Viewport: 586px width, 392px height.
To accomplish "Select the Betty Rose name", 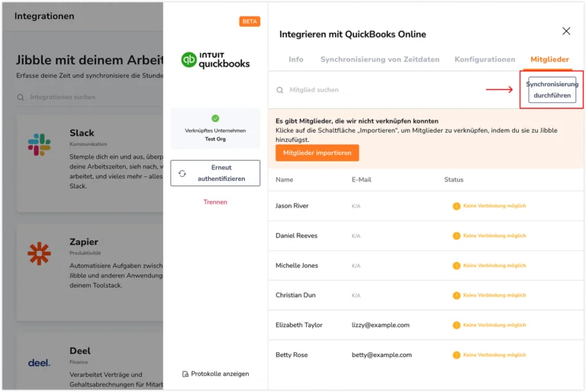I will click(x=291, y=355).
